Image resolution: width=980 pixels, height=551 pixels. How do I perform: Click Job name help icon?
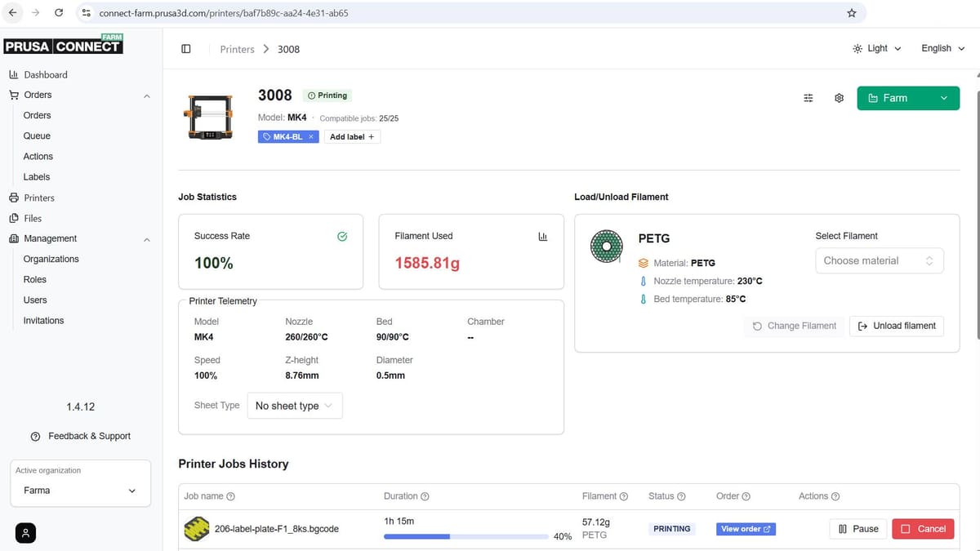tap(230, 496)
